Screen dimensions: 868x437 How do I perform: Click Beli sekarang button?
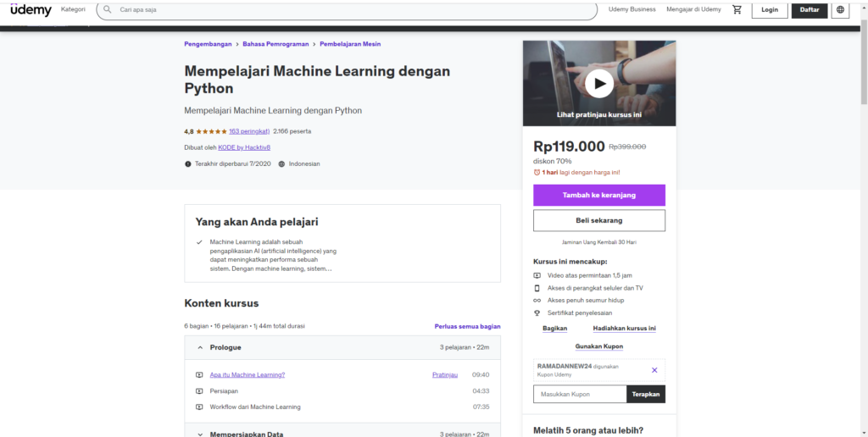(598, 220)
